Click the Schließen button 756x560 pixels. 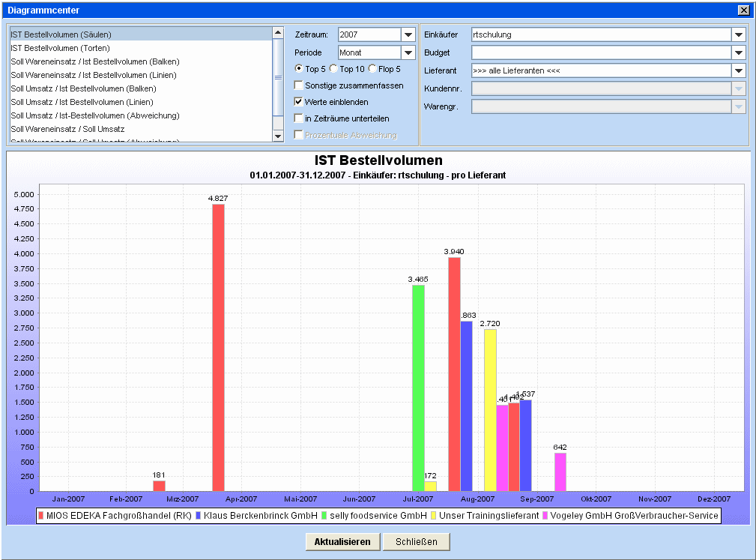click(416, 542)
